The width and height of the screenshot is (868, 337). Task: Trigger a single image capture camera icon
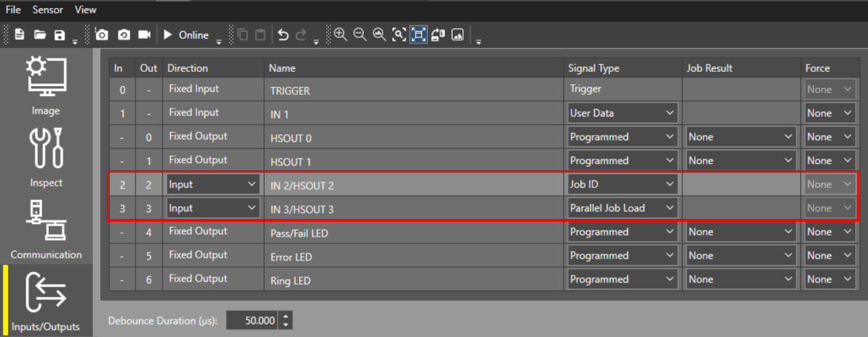tap(102, 35)
